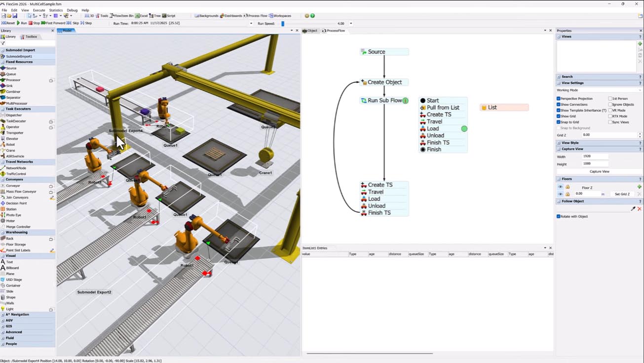Select the Decision Point library item

click(x=16, y=203)
